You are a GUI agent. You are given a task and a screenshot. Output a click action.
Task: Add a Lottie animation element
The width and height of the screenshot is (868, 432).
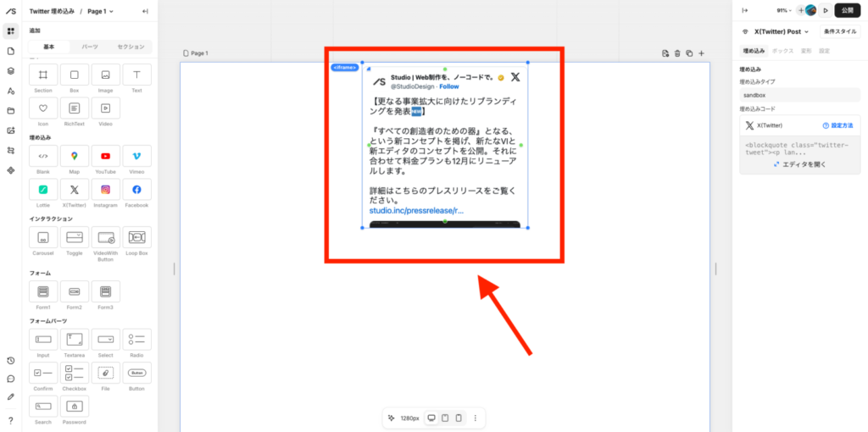point(43,190)
